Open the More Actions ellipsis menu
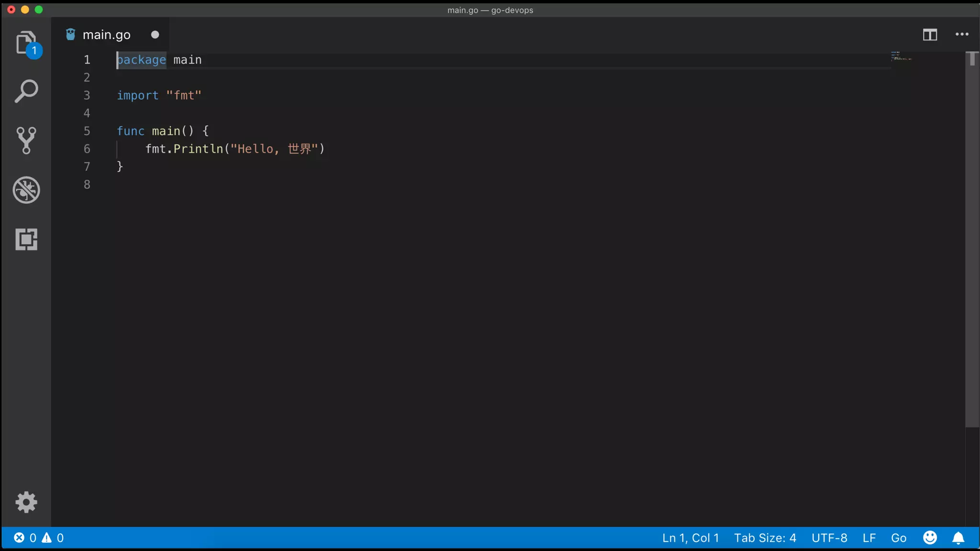Image resolution: width=980 pixels, height=551 pixels. coord(962,34)
